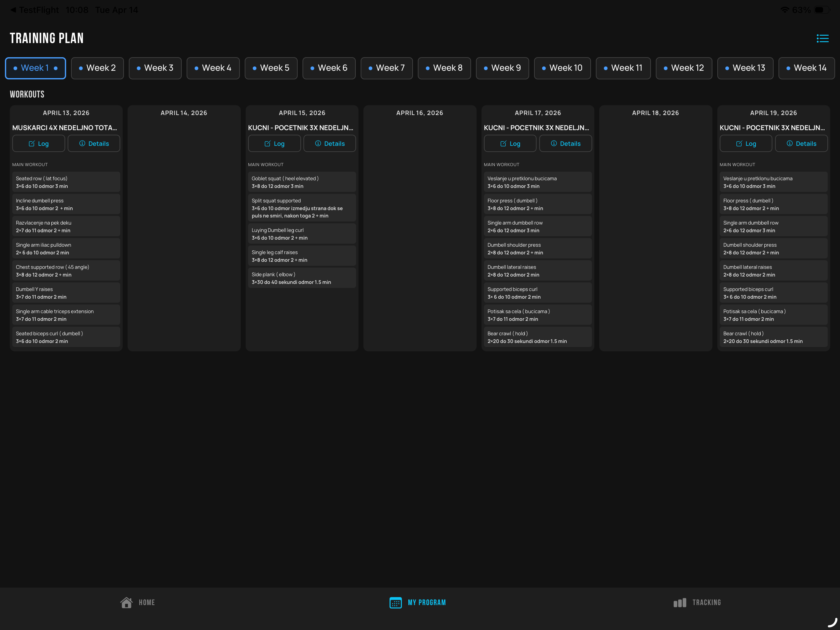Open Week 4 tab
The image size is (840, 630).
click(213, 68)
